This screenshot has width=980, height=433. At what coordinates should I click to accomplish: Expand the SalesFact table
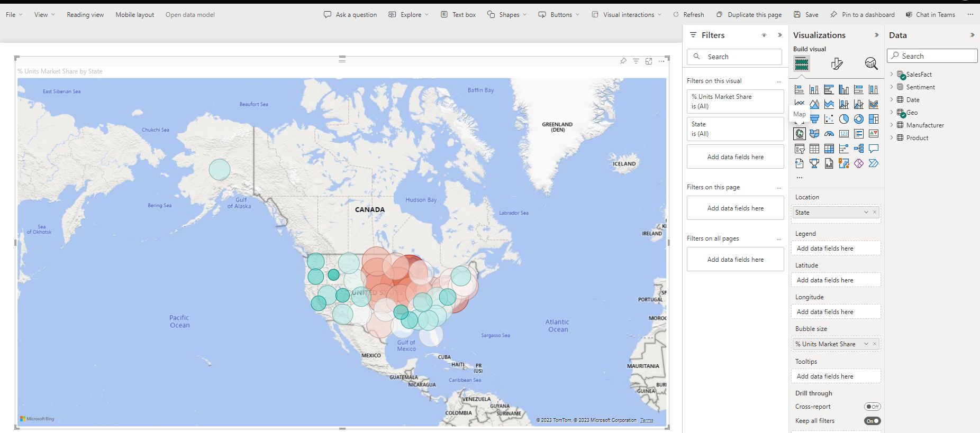pos(892,74)
